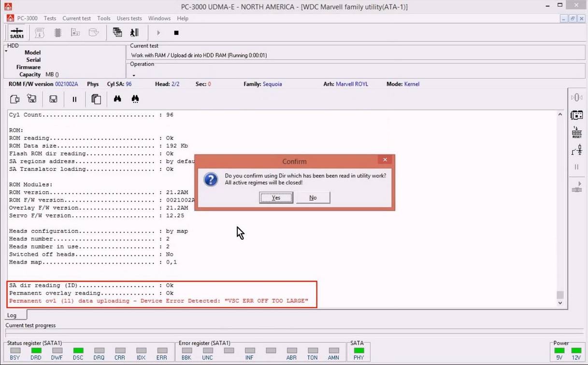Screen dimensions: 588x365
Task: Switch to the Log tab
Action: click(x=12, y=315)
